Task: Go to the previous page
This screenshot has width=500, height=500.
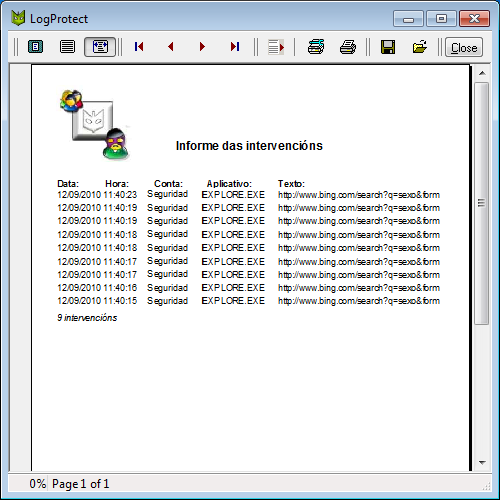Action: point(171,47)
